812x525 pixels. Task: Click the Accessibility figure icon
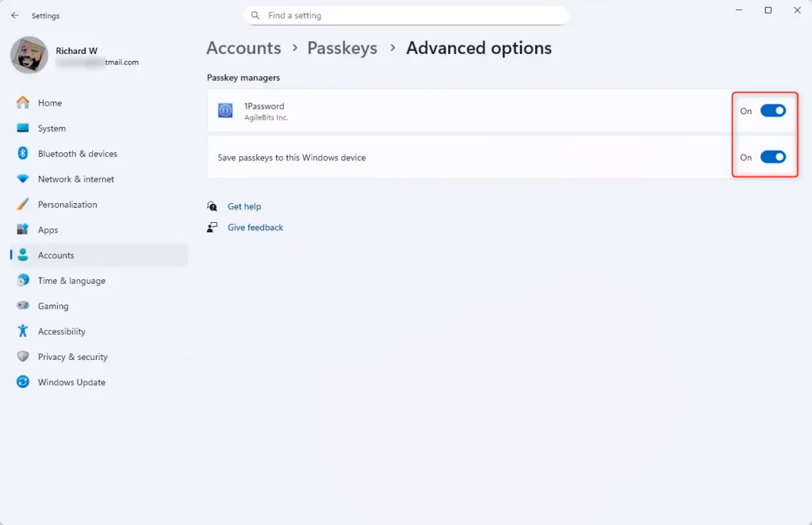coord(23,331)
